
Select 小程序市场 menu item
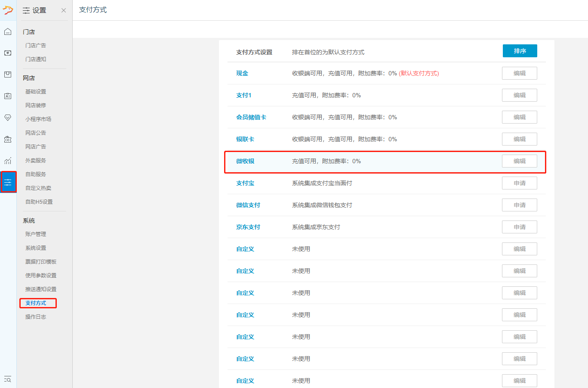tap(38, 119)
